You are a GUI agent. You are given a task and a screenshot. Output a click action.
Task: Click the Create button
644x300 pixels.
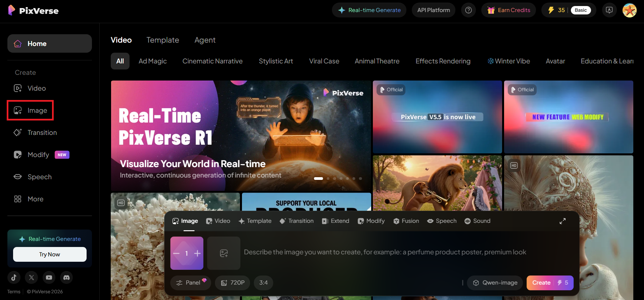550,283
